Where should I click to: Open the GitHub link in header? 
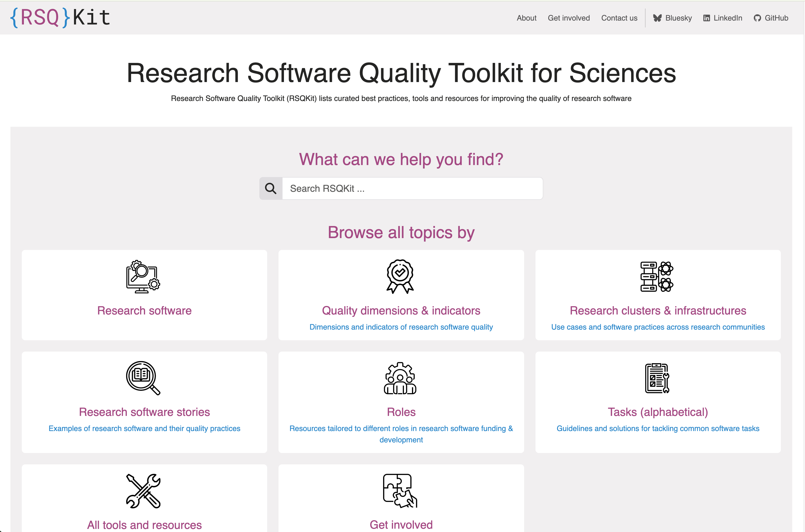click(771, 18)
